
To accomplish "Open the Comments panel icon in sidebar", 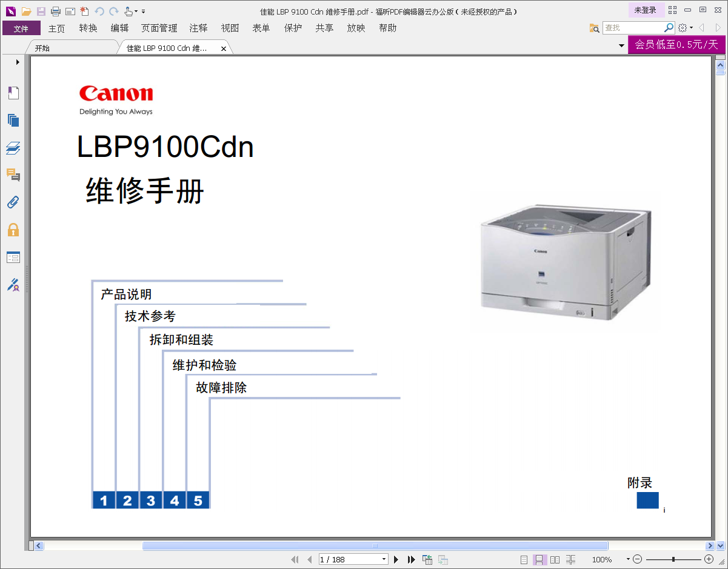I will pyautogui.click(x=13, y=175).
